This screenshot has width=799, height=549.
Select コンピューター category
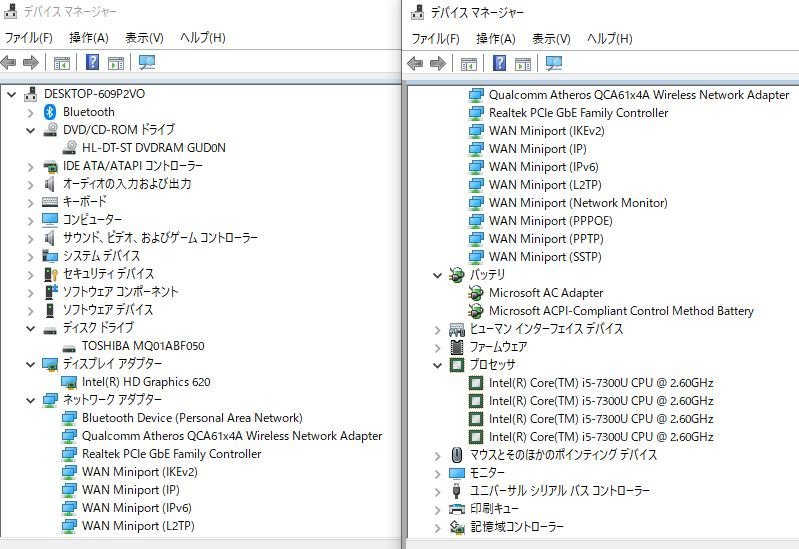click(92, 220)
